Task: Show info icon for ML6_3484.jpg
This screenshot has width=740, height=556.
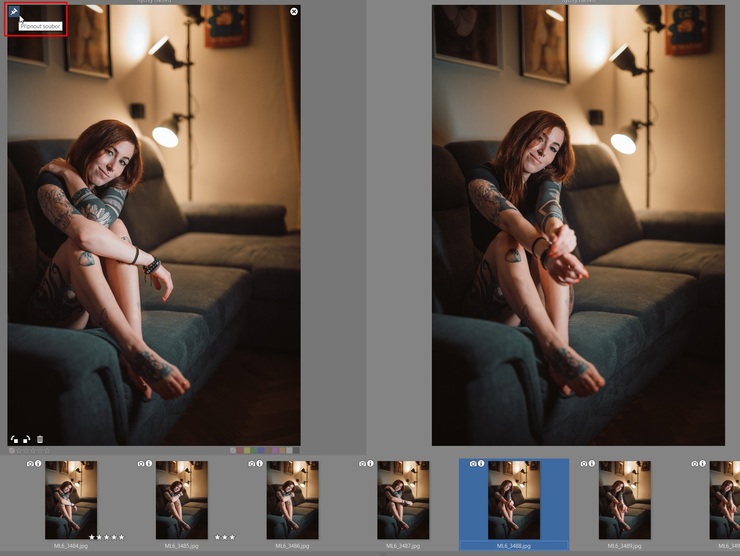Action: [x=38, y=463]
